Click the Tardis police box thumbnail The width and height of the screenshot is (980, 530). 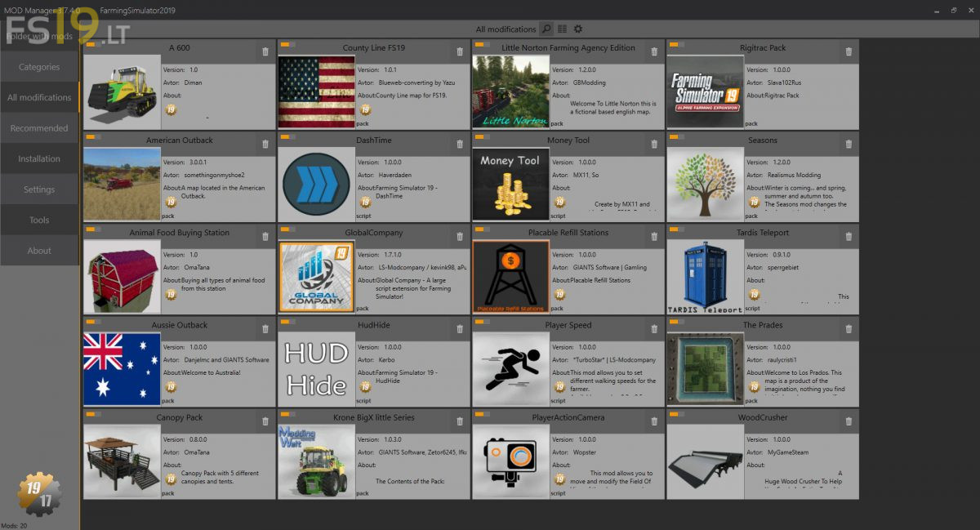(705, 275)
